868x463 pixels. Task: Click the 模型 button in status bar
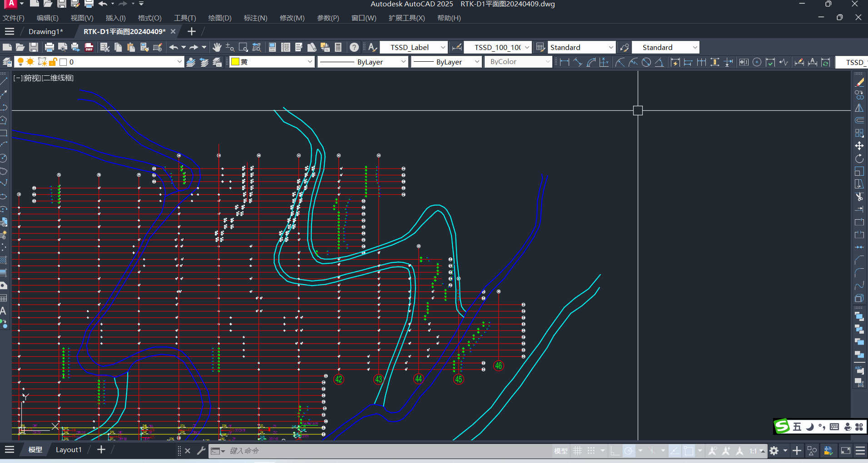[x=560, y=451]
